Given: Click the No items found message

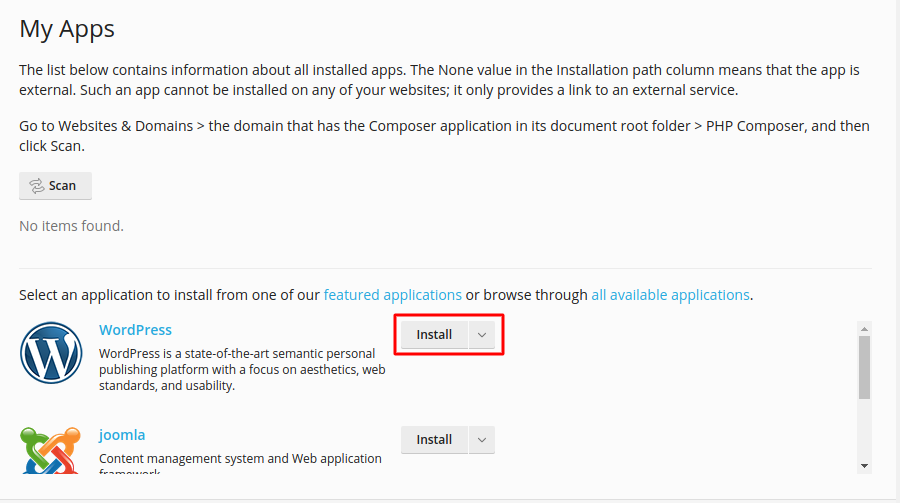Looking at the screenshot, I should (x=71, y=226).
